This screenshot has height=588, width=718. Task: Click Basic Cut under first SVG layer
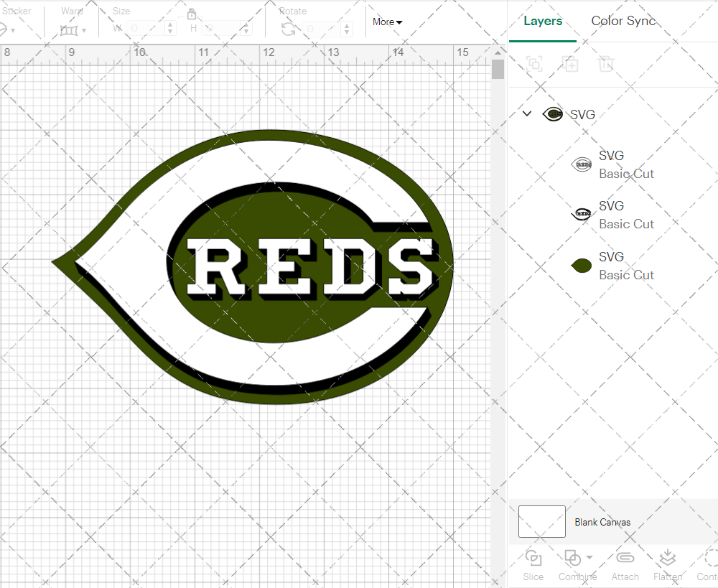(x=626, y=174)
